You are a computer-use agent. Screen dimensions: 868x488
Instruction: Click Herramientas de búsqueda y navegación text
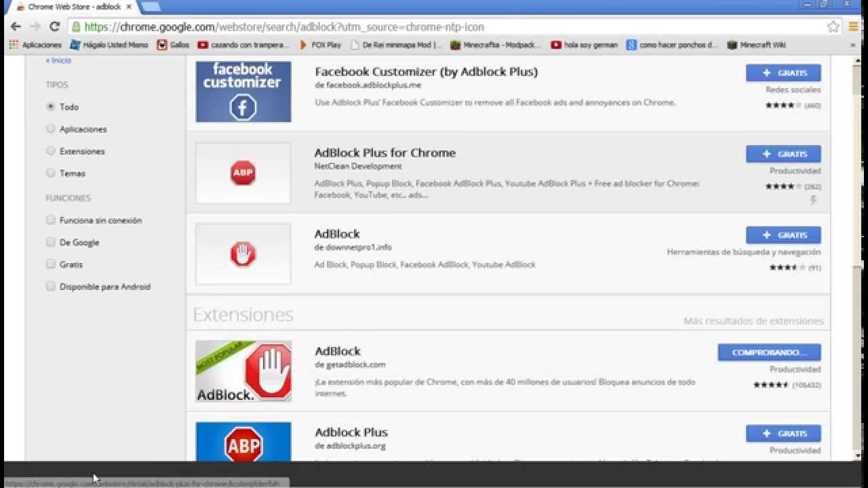coord(744,252)
